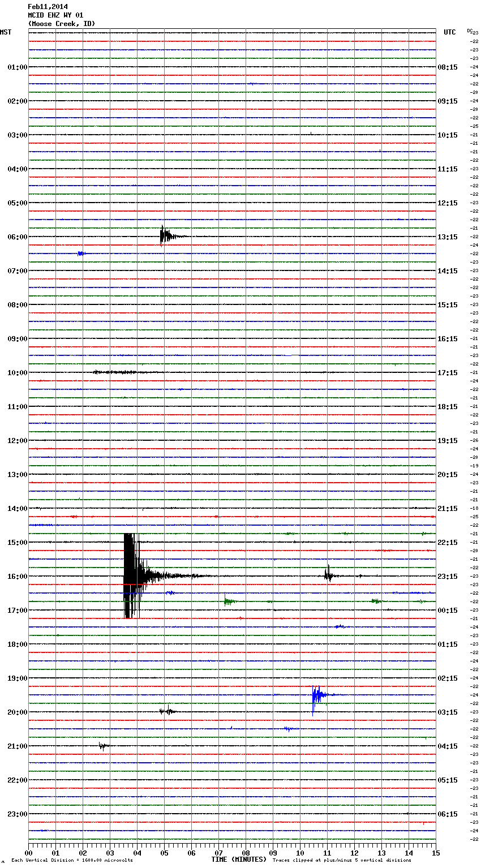The height and width of the screenshot is (868, 481).
Task: Click the 06:15 UTC time label
Action: pos(448,814)
